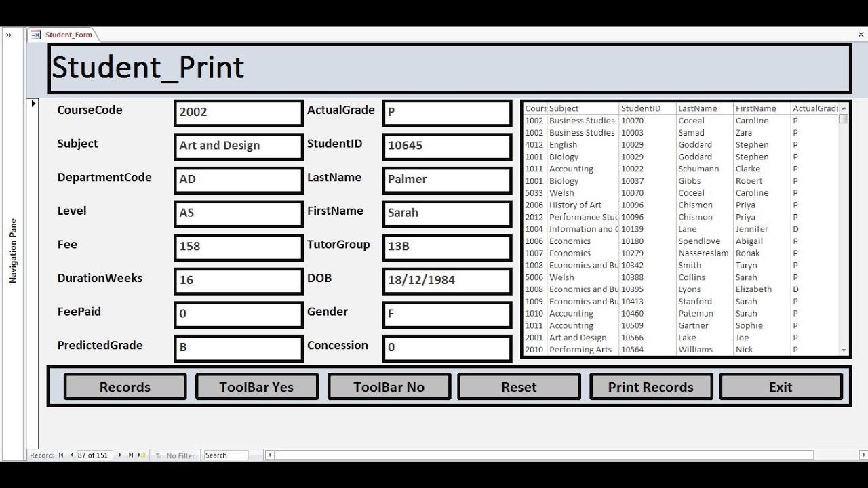Click the Reset button

coord(519,387)
